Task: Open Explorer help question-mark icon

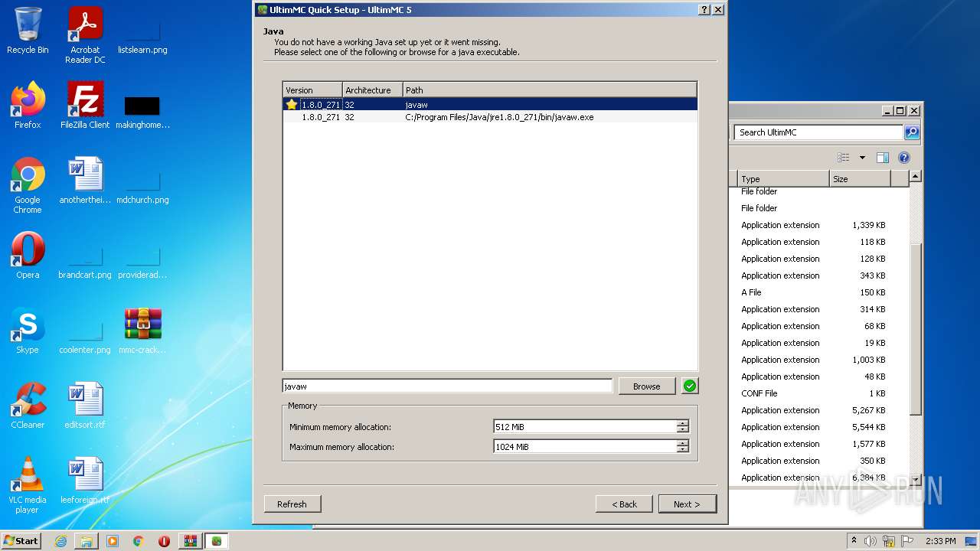Action: [904, 158]
